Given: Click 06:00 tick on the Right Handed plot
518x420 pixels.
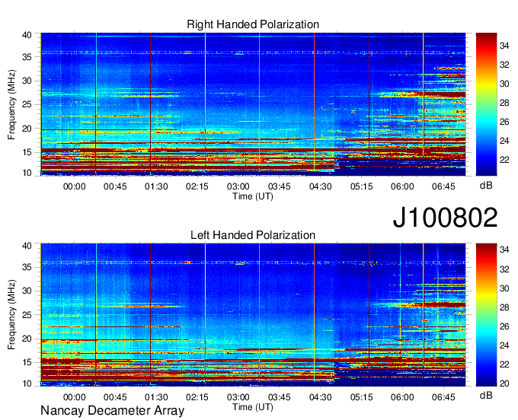Looking at the screenshot, I should (x=402, y=186).
